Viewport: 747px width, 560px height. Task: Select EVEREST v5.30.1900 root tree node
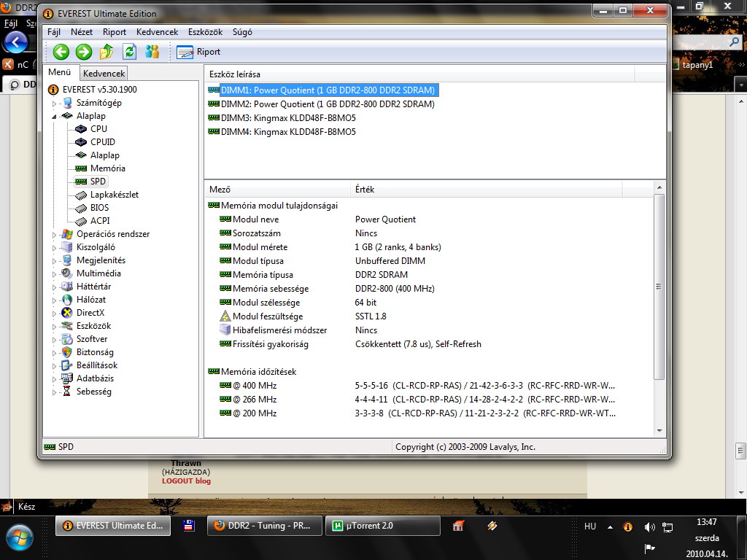click(99, 90)
